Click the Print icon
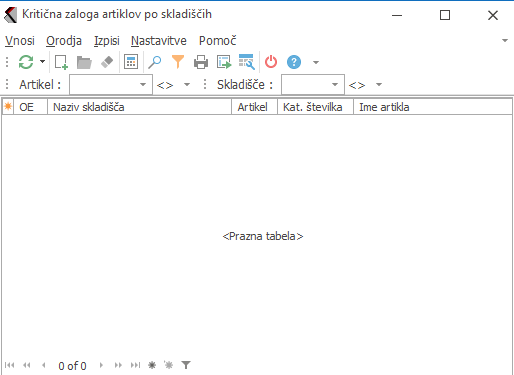 201,62
